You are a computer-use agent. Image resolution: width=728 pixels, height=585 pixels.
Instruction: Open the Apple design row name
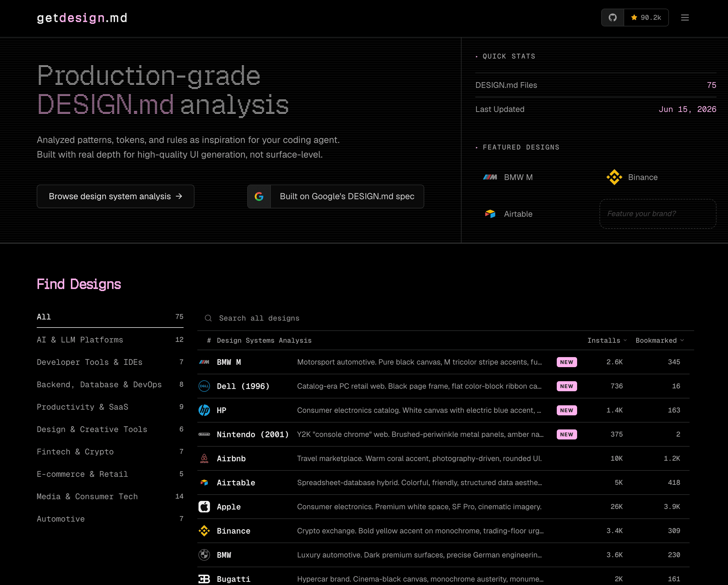pyautogui.click(x=229, y=507)
